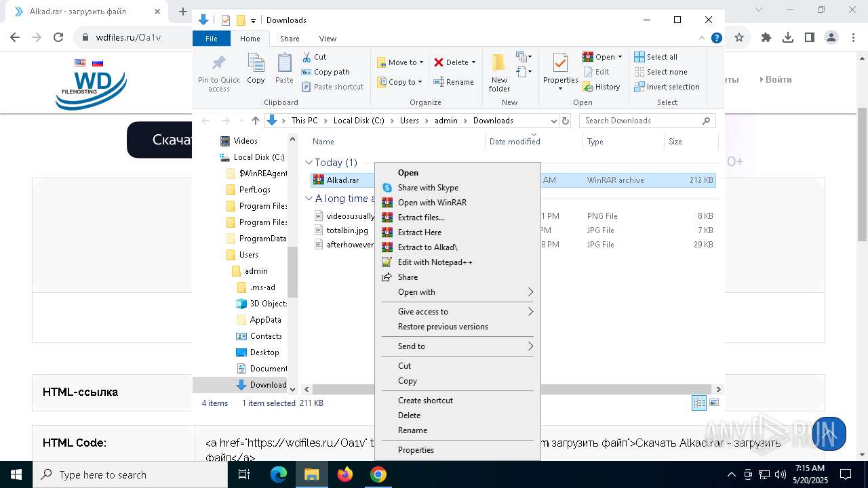Reload the wdfiles.ru page in Chrome
Image resolution: width=868 pixels, height=488 pixels.
click(58, 38)
